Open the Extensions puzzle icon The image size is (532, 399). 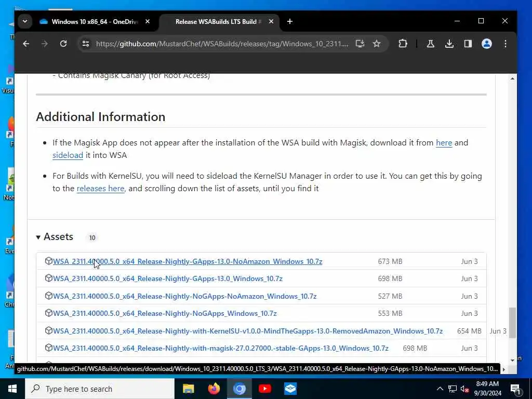click(x=403, y=44)
